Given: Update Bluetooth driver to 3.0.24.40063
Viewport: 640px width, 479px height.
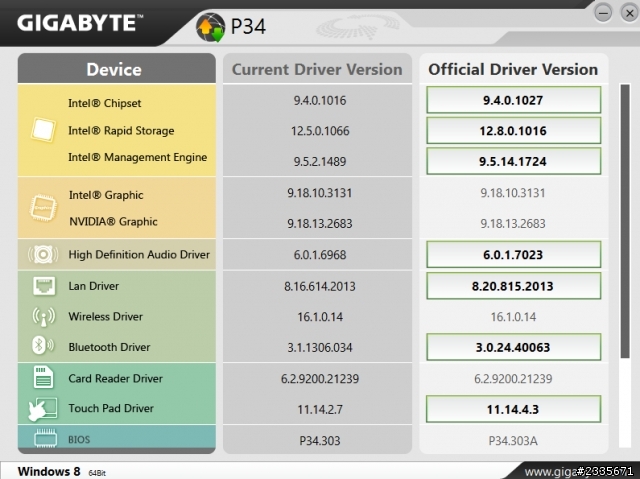Looking at the screenshot, I should coord(513,347).
